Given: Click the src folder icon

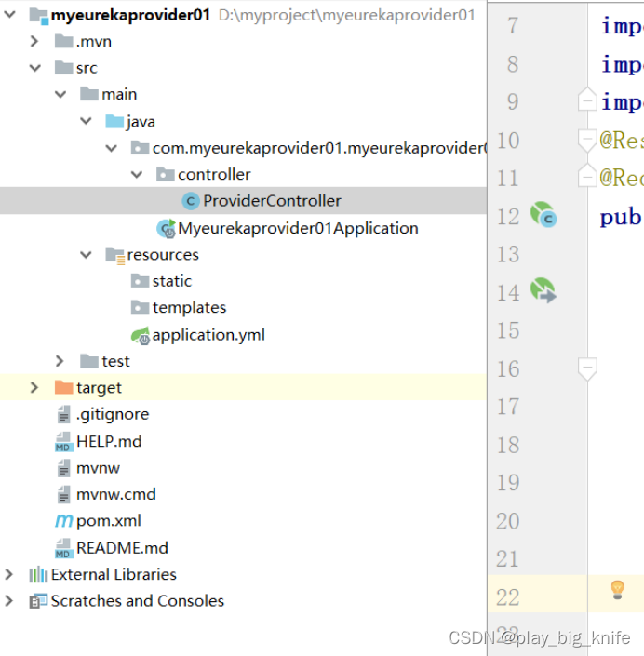Looking at the screenshot, I should 63,68.
